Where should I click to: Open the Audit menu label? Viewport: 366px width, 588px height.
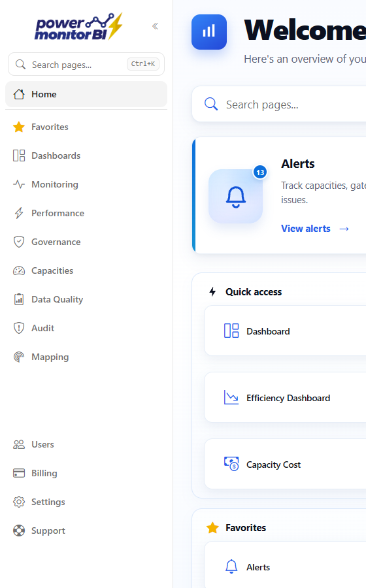pos(42,328)
